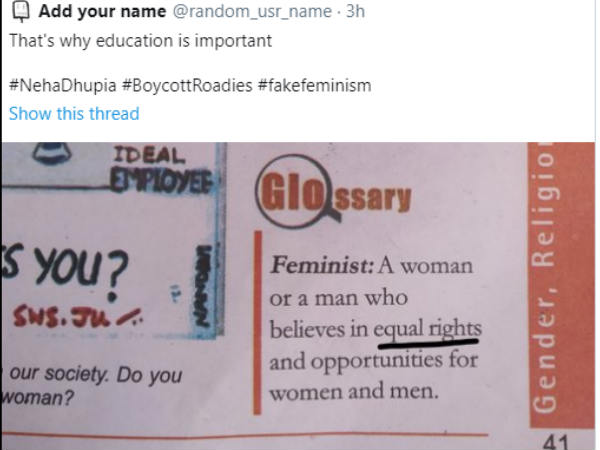Open the 'Add your name' profile name
Screen dimensions: 600x450
point(102,11)
